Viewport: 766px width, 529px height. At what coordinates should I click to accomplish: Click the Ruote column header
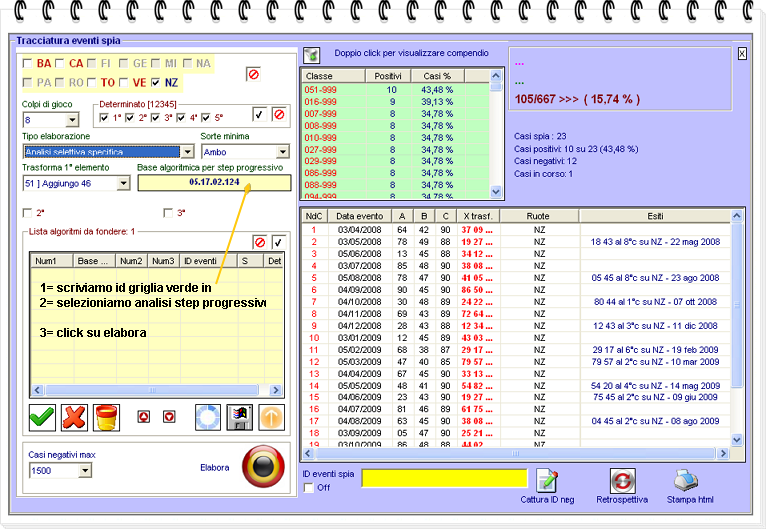click(x=539, y=216)
